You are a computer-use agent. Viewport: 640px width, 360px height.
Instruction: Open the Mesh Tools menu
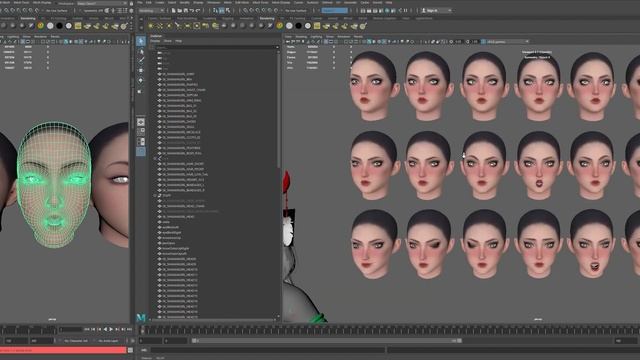click(x=261, y=2)
